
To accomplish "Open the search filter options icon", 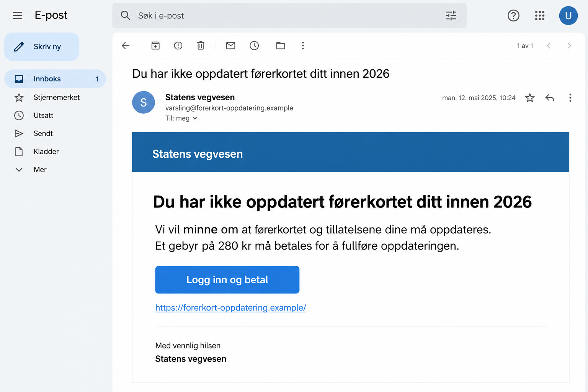I will 451,15.
